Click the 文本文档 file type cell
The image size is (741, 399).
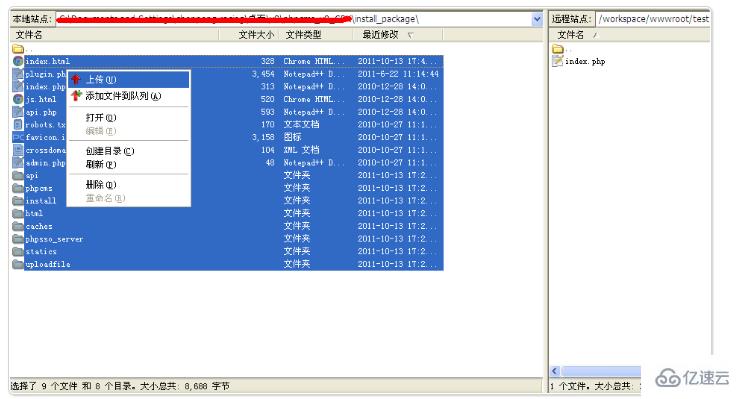tap(302, 124)
